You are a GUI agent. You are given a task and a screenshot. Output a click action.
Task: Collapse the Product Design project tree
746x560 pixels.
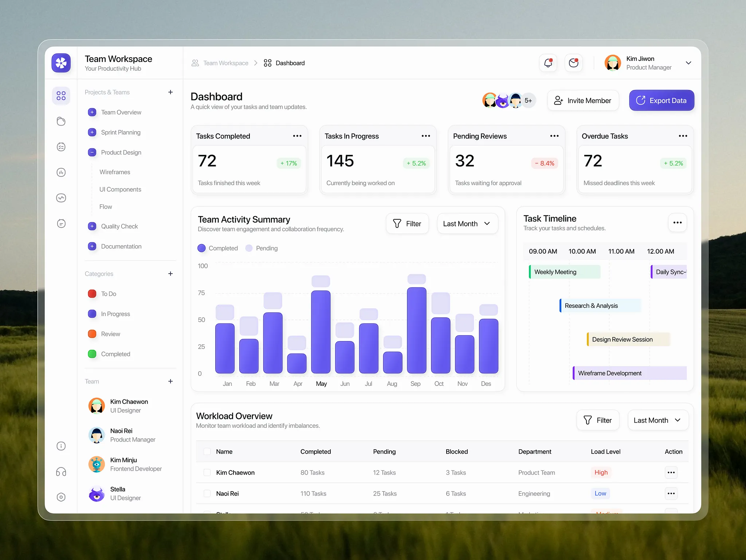point(92,152)
